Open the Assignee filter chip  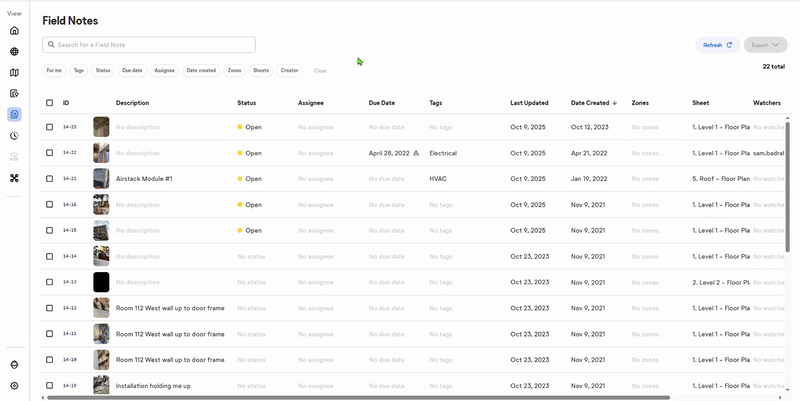(164, 70)
